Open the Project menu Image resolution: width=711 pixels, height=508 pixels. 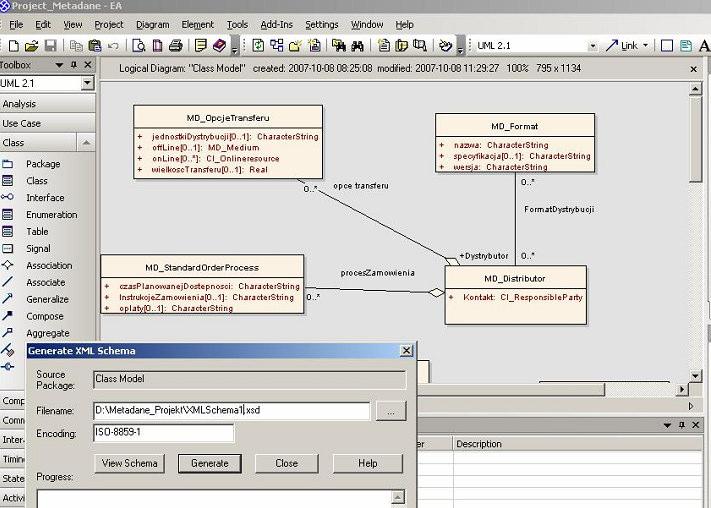109,24
